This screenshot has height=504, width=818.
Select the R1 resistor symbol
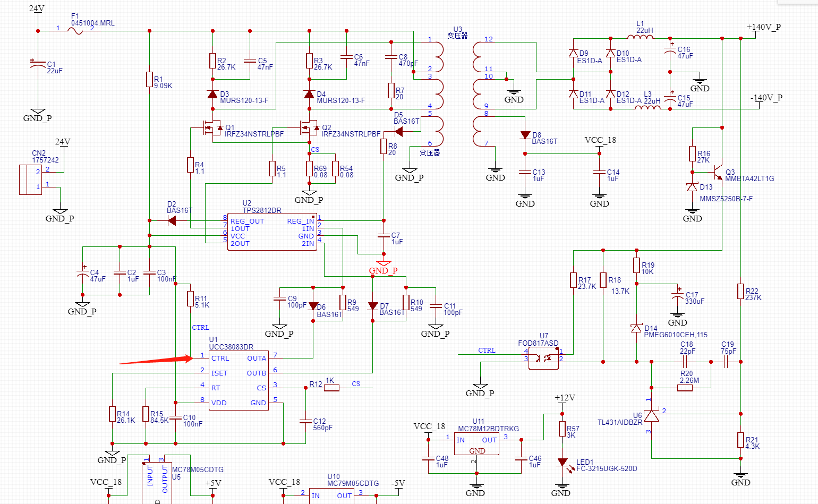(x=149, y=80)
